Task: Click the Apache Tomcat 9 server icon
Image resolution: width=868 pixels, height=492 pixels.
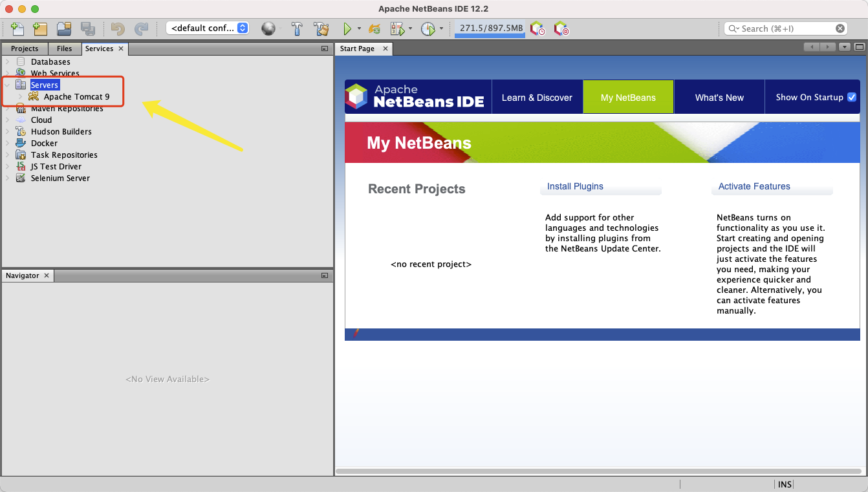Action: tap(33, 96)
